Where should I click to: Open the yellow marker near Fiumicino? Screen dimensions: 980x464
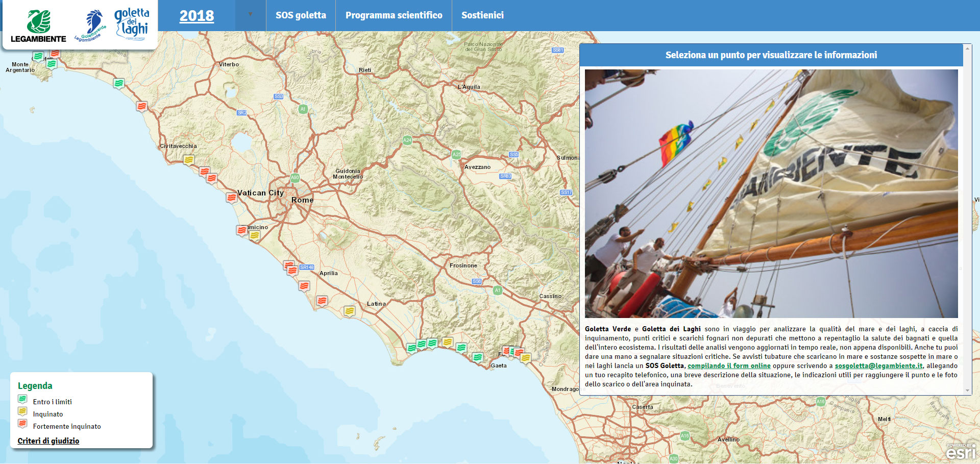[x=255, y=235]
